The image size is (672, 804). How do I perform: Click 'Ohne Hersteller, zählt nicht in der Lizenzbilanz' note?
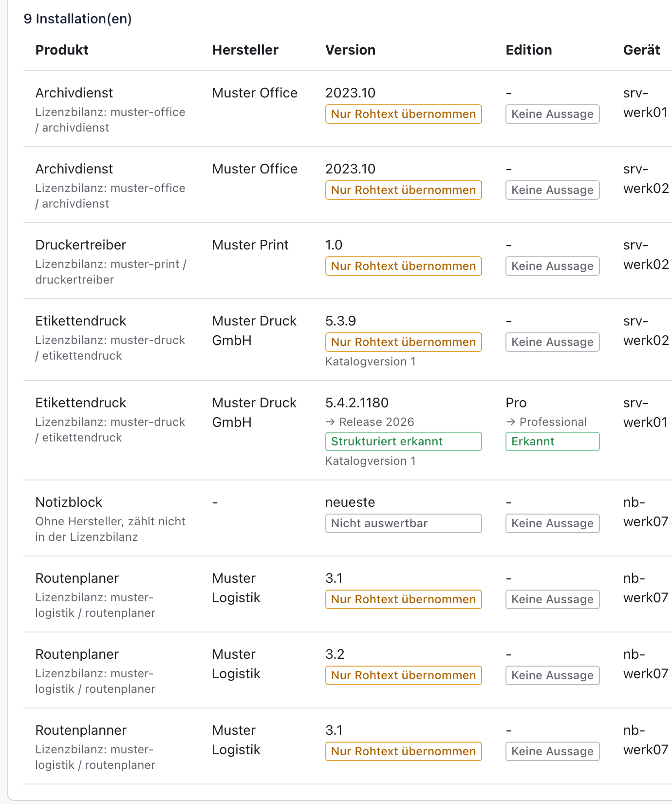110,529
